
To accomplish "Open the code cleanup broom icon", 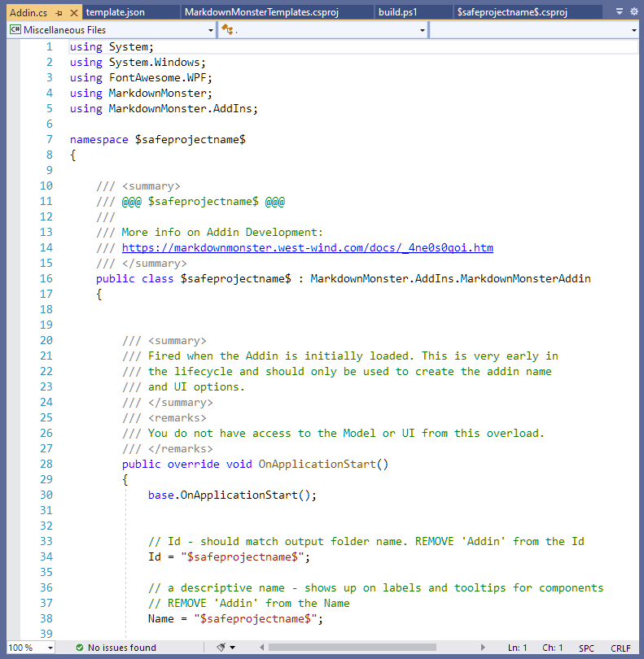I will click(221, 648).
